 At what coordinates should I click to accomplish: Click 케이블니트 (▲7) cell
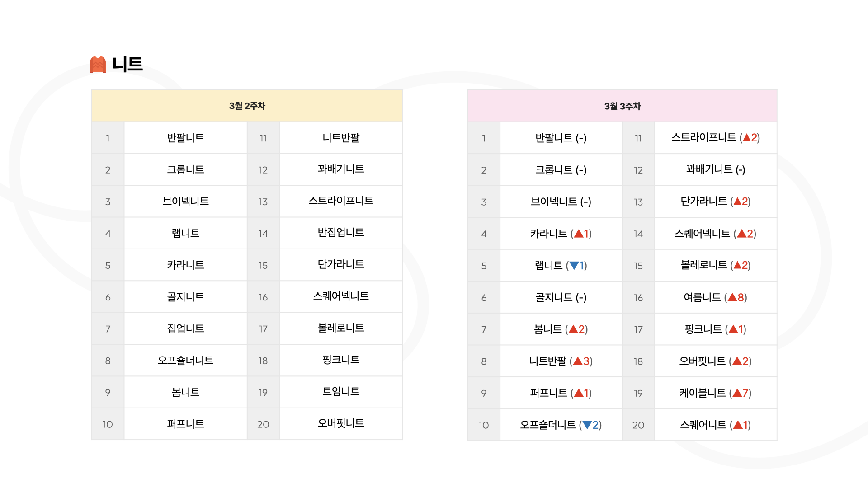[716, 393]
